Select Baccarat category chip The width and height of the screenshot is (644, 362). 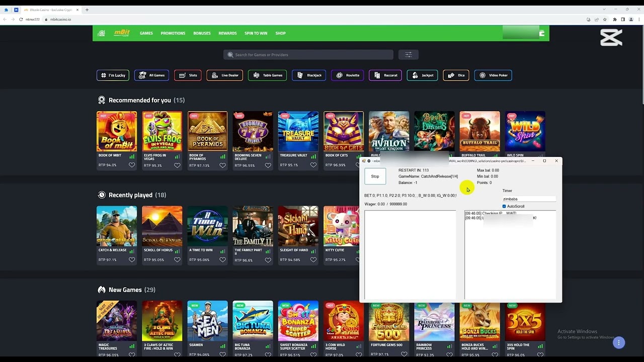(x=385, y=75)
